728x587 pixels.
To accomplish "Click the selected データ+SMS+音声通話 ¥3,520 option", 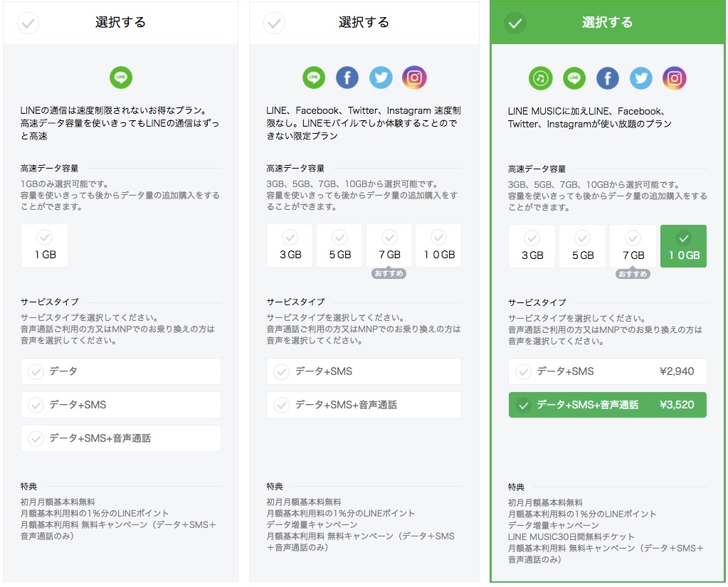I will (607, 405).
